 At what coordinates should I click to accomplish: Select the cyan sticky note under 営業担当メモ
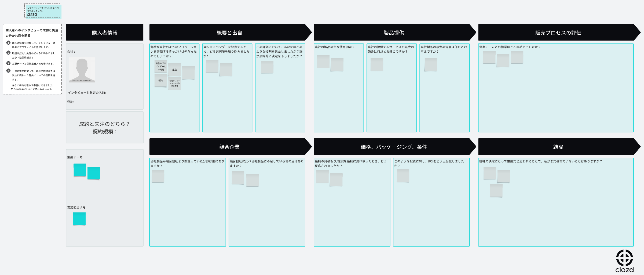click(79, 219)
